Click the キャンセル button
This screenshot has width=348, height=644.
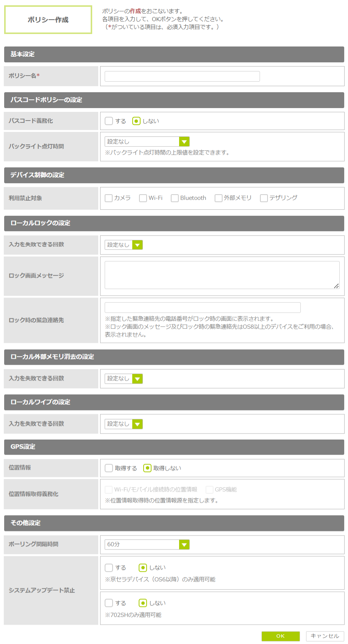(x=325, y=636)
